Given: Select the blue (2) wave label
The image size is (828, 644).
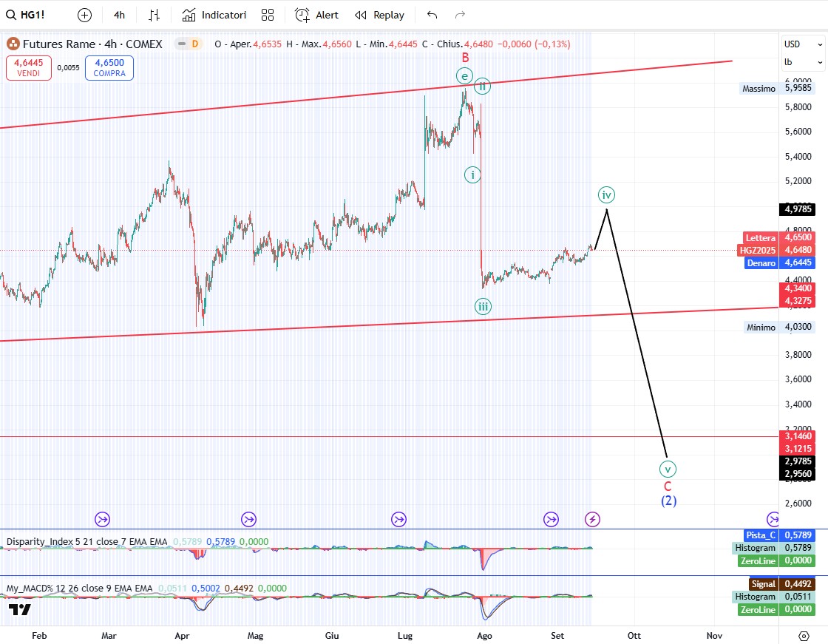Looking at the screenshot, I should click(668, 501).
